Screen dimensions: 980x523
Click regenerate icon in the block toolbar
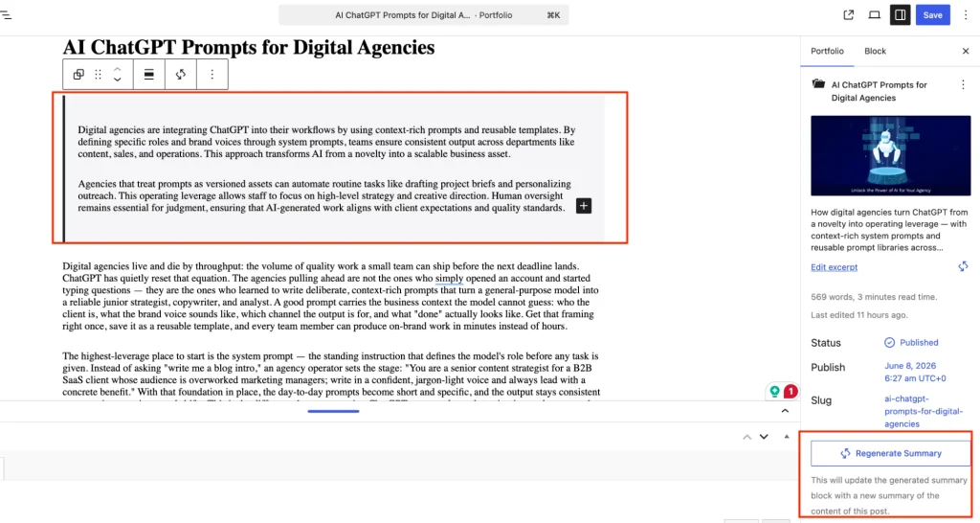click(181, 75)
